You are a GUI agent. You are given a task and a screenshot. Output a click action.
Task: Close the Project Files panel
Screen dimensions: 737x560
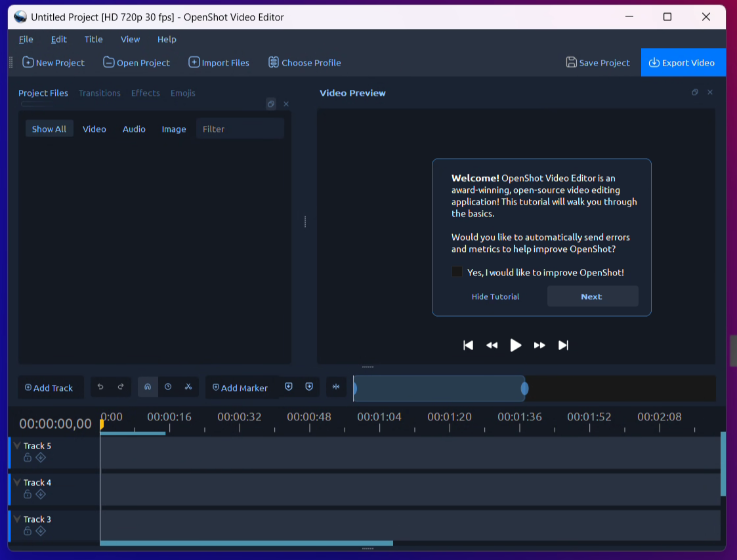point(286,104)
